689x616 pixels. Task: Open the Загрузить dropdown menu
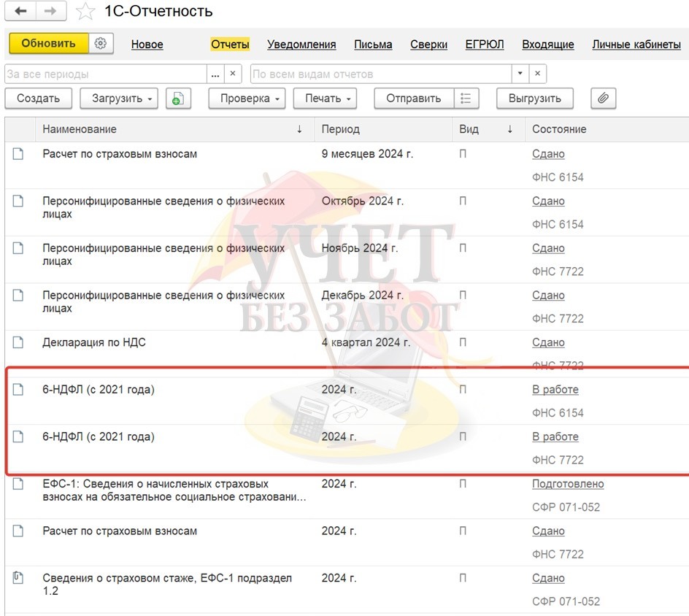pos(119,99)
